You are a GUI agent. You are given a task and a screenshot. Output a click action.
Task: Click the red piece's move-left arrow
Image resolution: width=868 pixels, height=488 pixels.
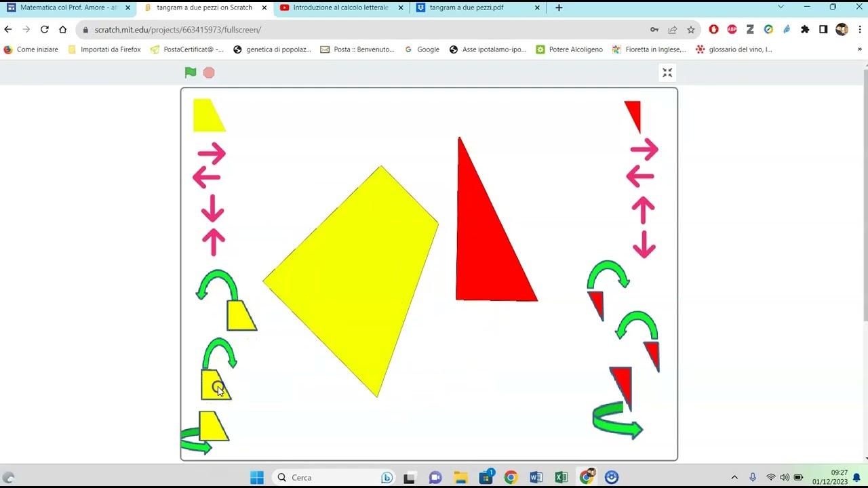point(640,176)
